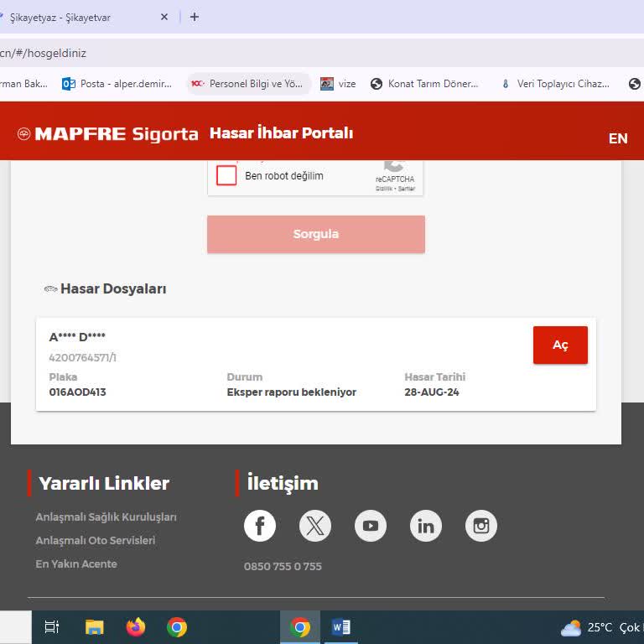Click the MAPFRE Sigorta logo

coord(108,134)
